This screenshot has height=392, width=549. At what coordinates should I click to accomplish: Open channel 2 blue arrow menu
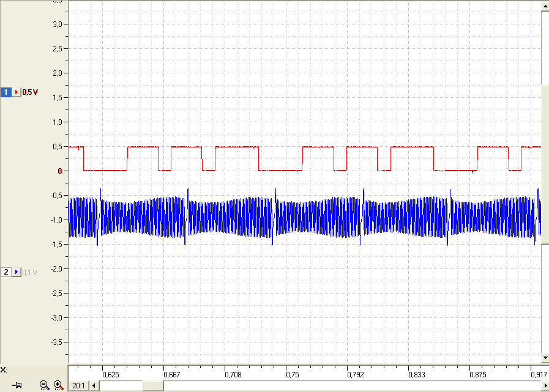click(x=17, y=272)
